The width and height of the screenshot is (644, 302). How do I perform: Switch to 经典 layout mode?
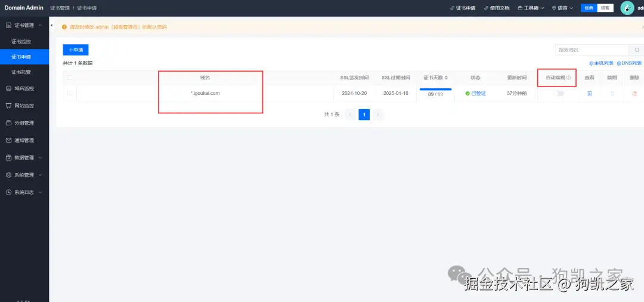[589, 8]
